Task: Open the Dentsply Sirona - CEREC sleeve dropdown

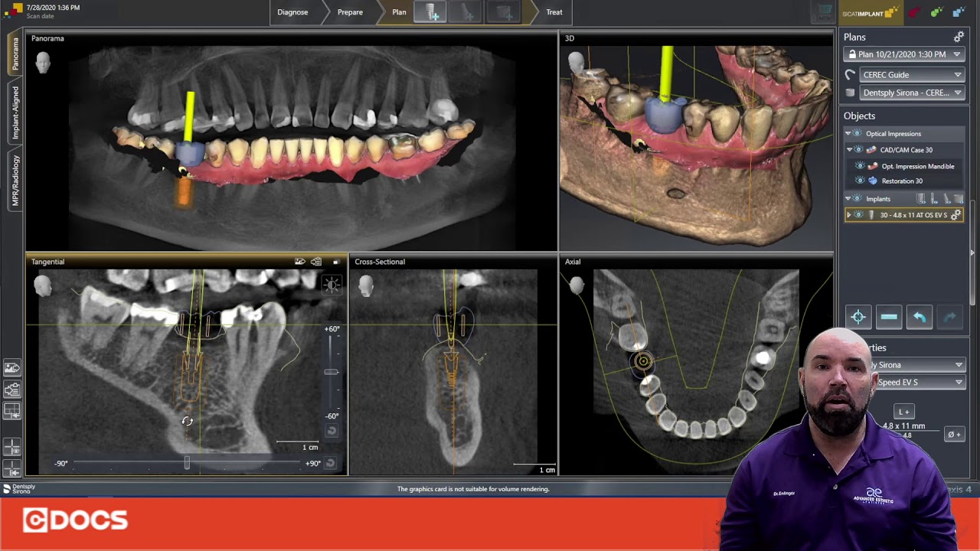Action: [911, 93]
